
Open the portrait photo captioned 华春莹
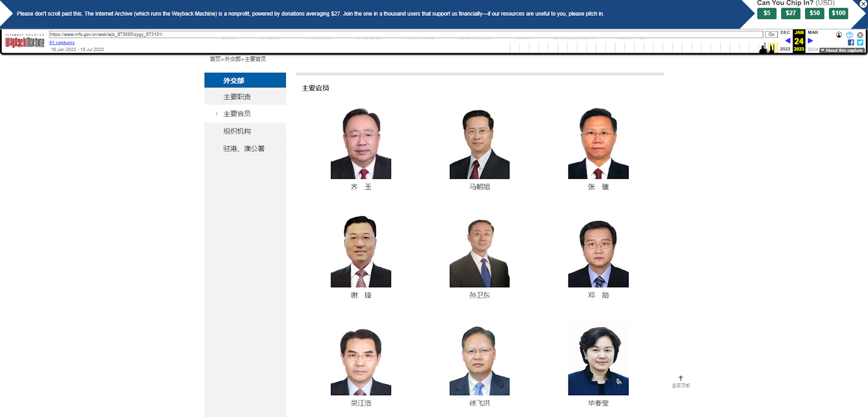coord(598,360)
